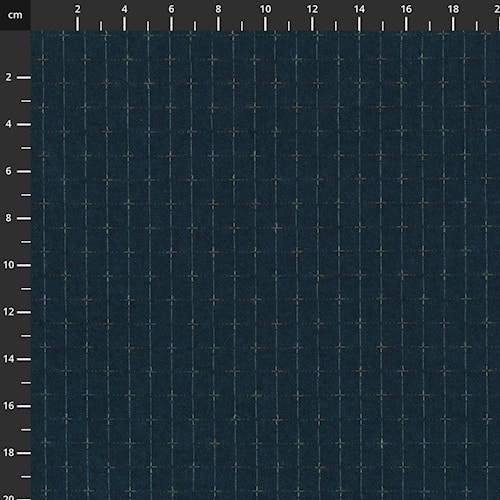Select the 12 mark on the left ruler
The width and height of the screenshot is (500, 500).
pyautogui.click(x=9, y=312)
